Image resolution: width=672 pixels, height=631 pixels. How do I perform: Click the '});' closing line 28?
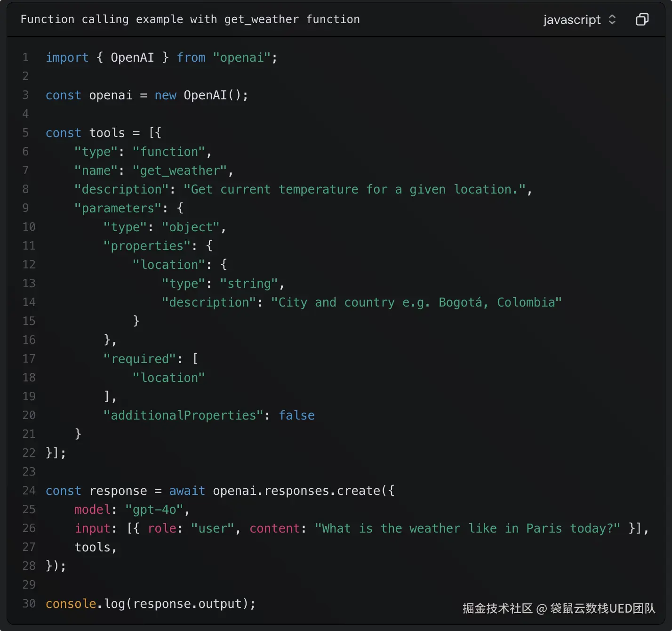click(x=56, y=566)
